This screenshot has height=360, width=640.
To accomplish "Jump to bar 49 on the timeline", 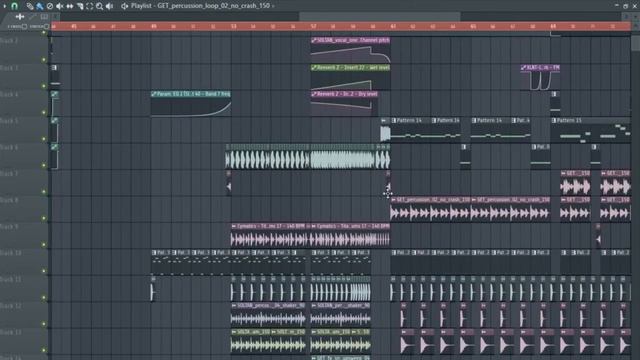I will 153,27.
